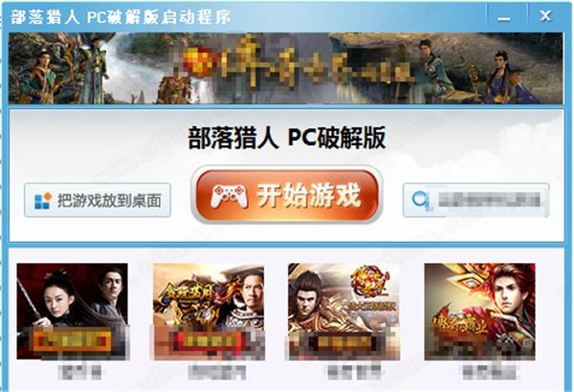The width and height of the screenshot is (574, 392).
Task: Close the 部落猎人 launcher window
Action: [545, 15]
